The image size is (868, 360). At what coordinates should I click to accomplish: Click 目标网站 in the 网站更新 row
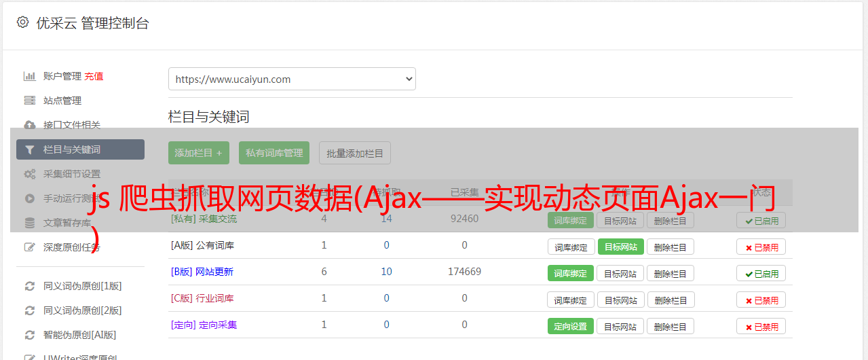[620, 274]
